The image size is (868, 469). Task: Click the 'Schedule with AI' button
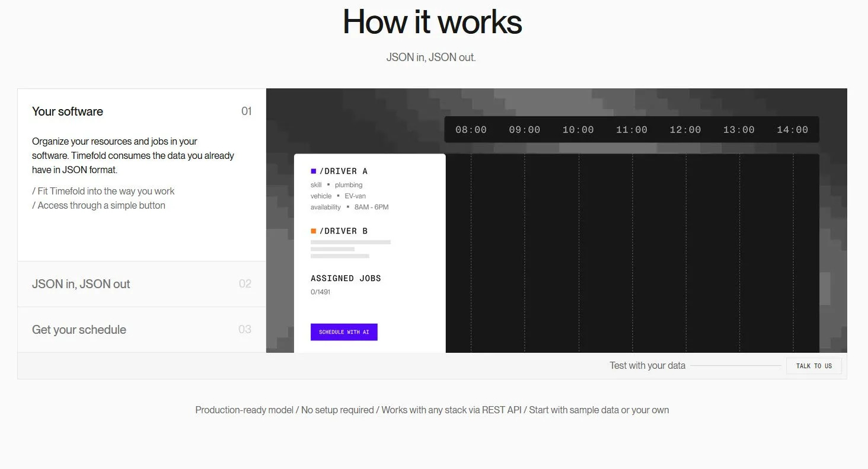coord(344,332)
